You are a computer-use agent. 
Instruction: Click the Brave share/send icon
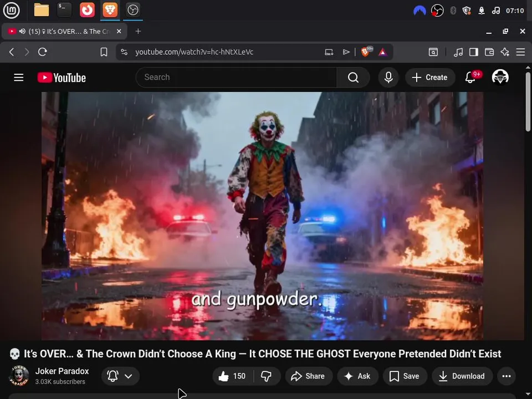(x=346, y=52)
